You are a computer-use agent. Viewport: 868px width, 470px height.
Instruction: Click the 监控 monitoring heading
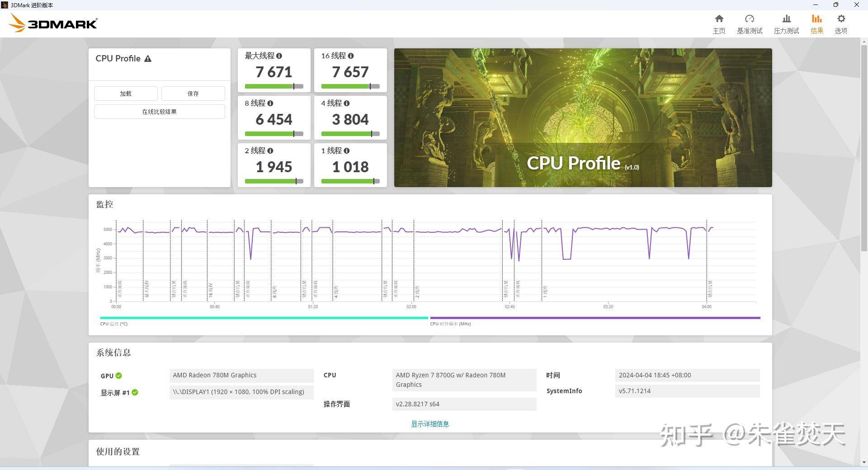(x=104, y=204)
